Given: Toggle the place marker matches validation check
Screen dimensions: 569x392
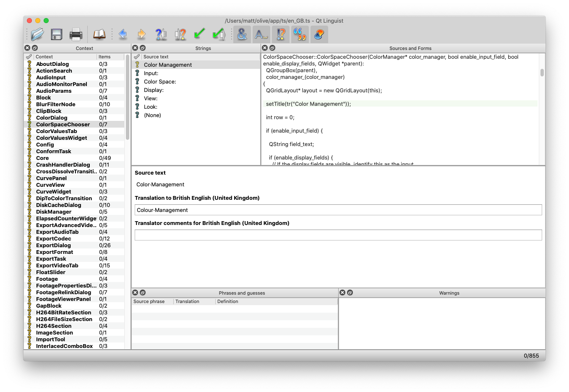Looking at the screenshot, I should click(x=319, y=34).
